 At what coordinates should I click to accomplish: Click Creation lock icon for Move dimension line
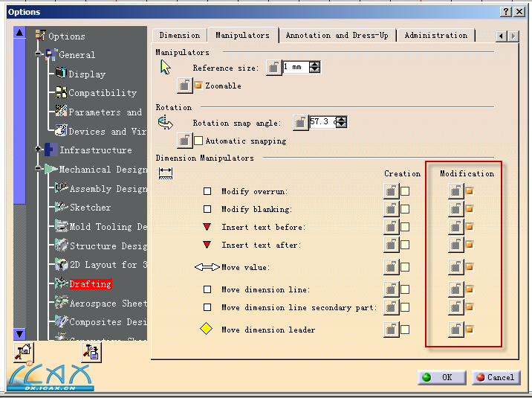pos(391,289)
